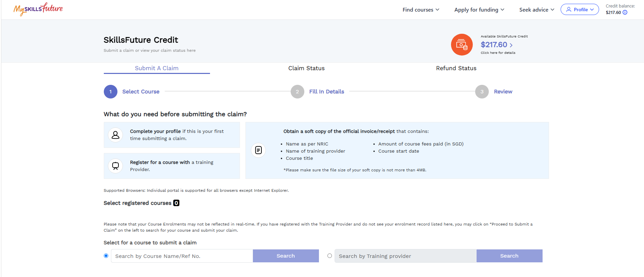Click the MySkillsFuture logo

click(x=38, y=9)
